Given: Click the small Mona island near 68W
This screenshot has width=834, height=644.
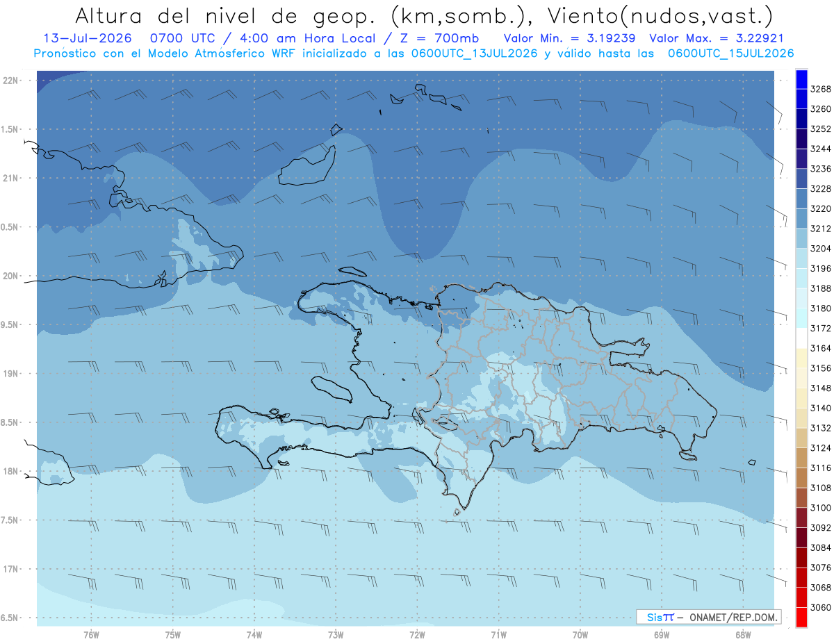Looking at the screenshot, I should [751, 462].
